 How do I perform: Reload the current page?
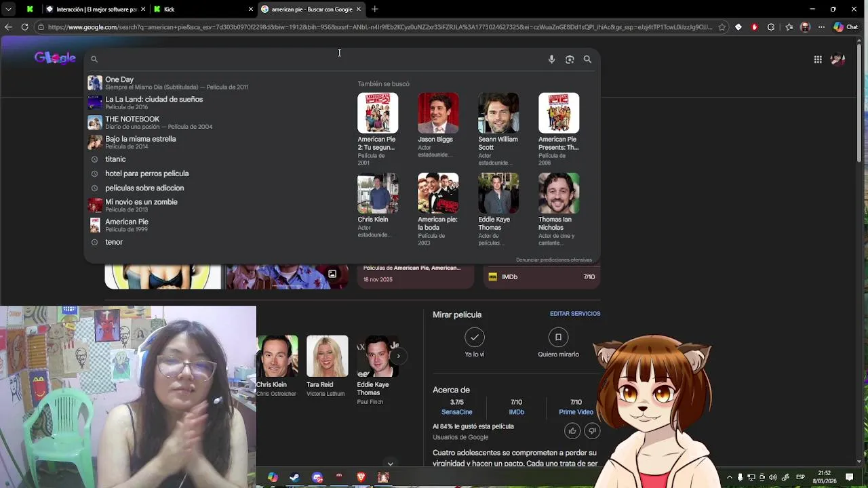tap(24, 27)
